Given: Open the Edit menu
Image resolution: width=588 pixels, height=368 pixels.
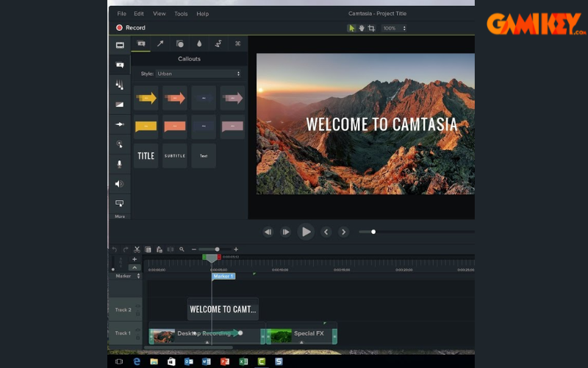Looking at the screenshot, I should click(139, 13).
